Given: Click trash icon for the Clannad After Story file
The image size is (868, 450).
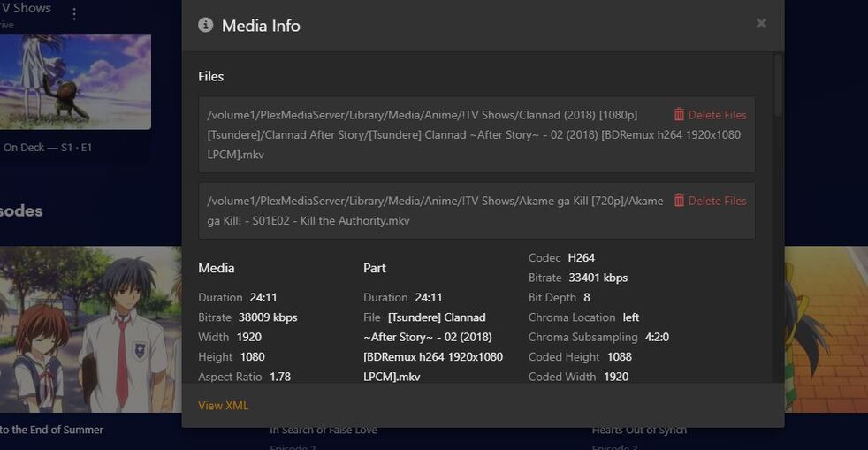Looking at the screenshot, I should click(679, 115).
